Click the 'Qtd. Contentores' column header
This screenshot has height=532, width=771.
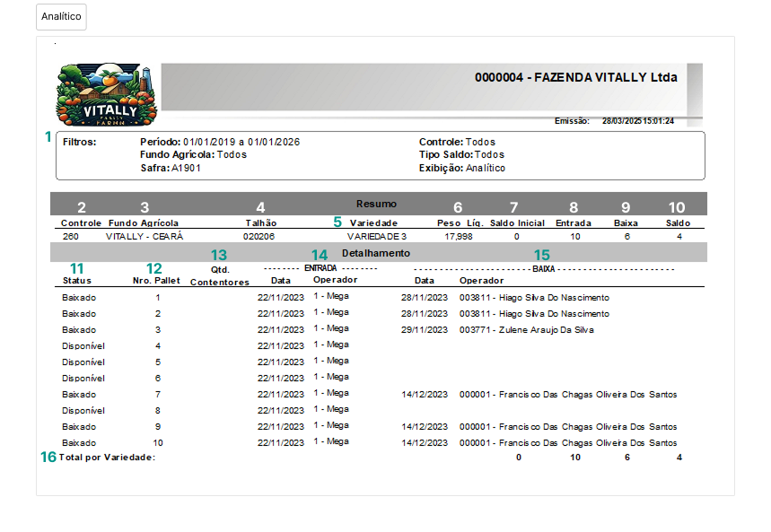coord(220,275)
